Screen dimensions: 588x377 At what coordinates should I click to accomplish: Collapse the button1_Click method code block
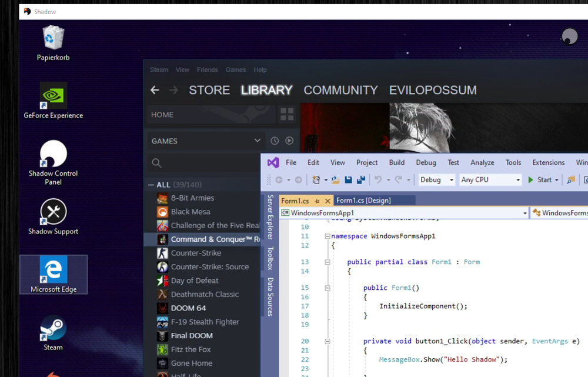click(x=328, y=341)
